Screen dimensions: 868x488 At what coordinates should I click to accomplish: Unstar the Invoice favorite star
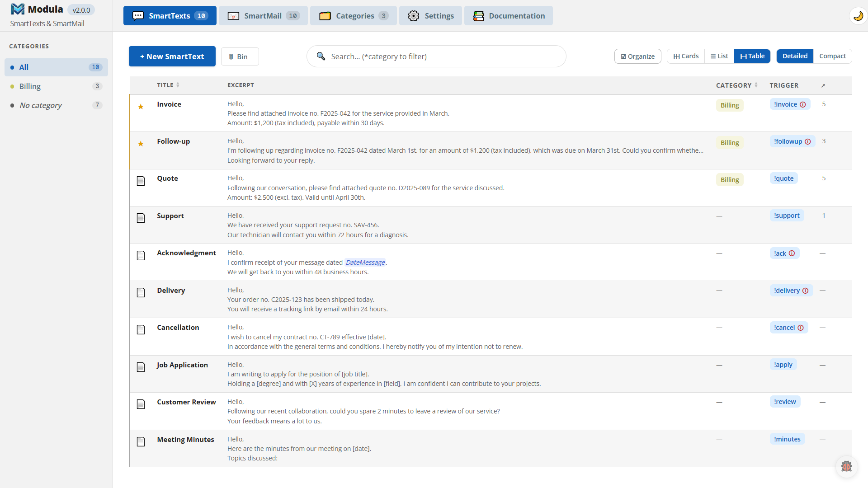click(141, 107)
